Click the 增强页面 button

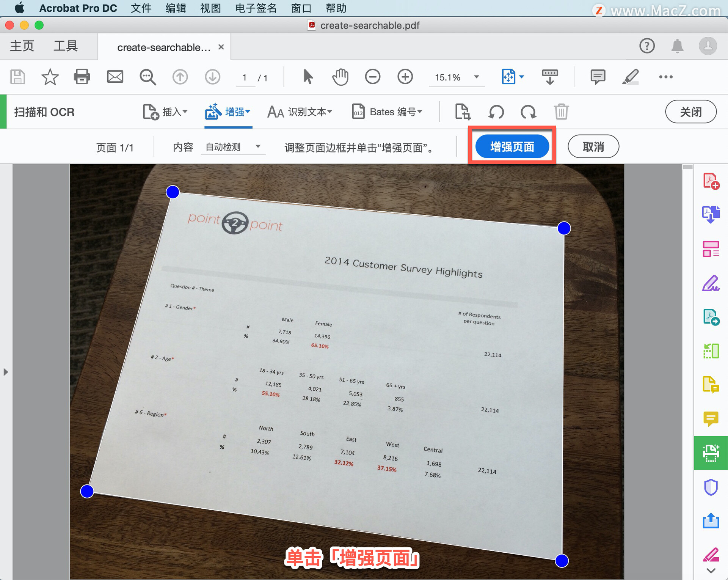[512, 146]
